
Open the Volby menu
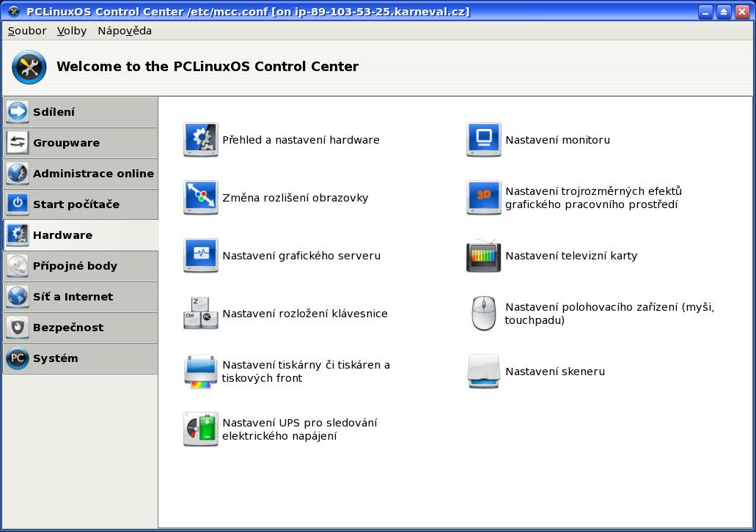[x=72, y=31]
